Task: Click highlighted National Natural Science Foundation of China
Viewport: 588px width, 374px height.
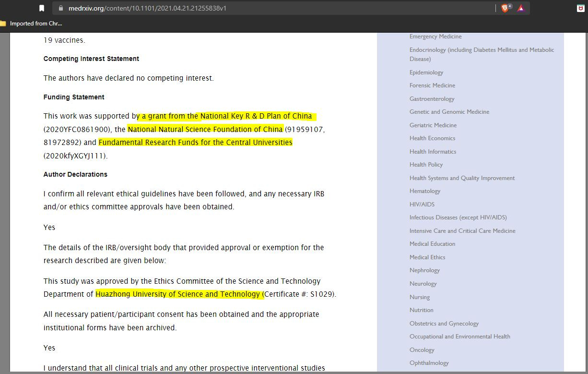Action: coord(205,129)
